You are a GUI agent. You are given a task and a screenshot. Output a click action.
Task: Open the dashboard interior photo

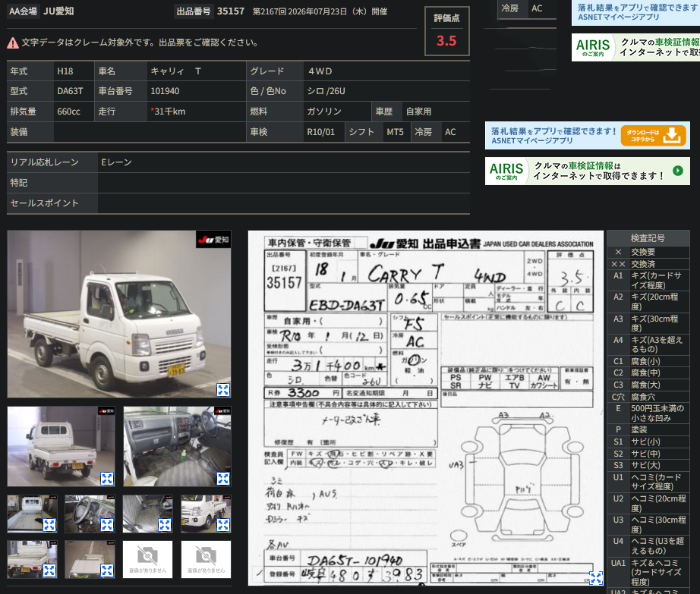177,446
